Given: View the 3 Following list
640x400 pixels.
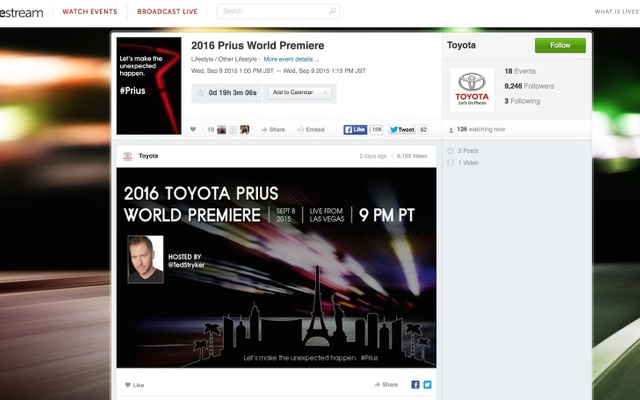Looking at the screenshot, I should tap(522, 101).
